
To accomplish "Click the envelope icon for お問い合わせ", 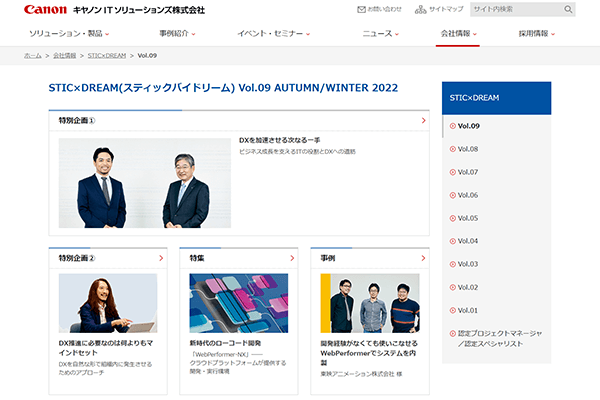I will [361, 10].
